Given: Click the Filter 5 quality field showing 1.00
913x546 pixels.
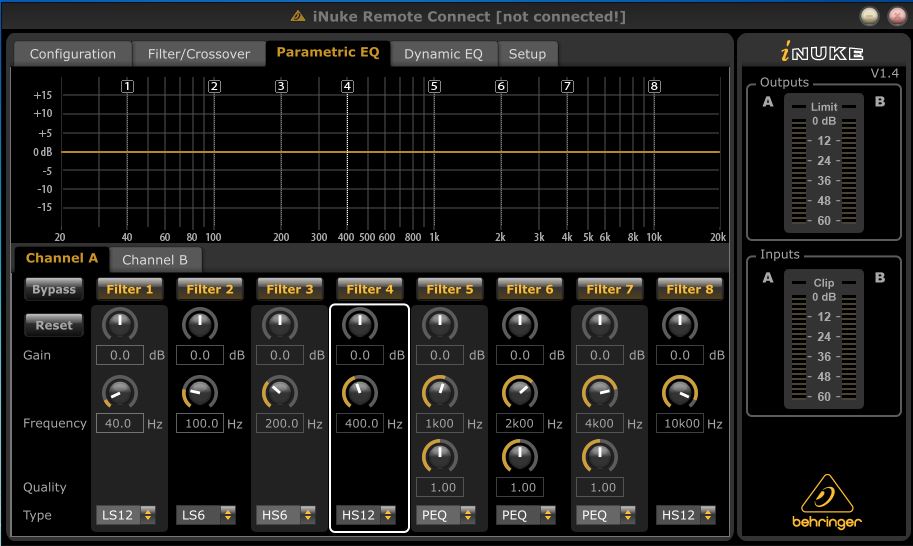Looking at the screenshot, I should coord(440,487).
